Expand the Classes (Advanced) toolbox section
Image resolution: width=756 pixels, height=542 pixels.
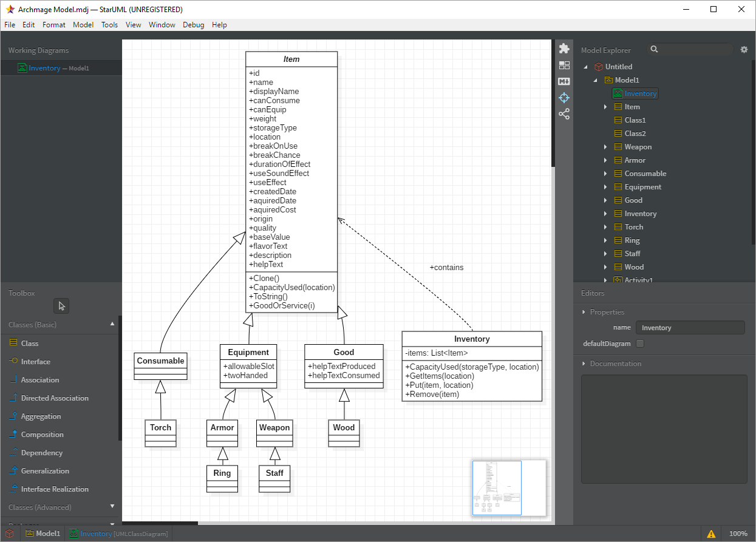[x=112, y=506]
